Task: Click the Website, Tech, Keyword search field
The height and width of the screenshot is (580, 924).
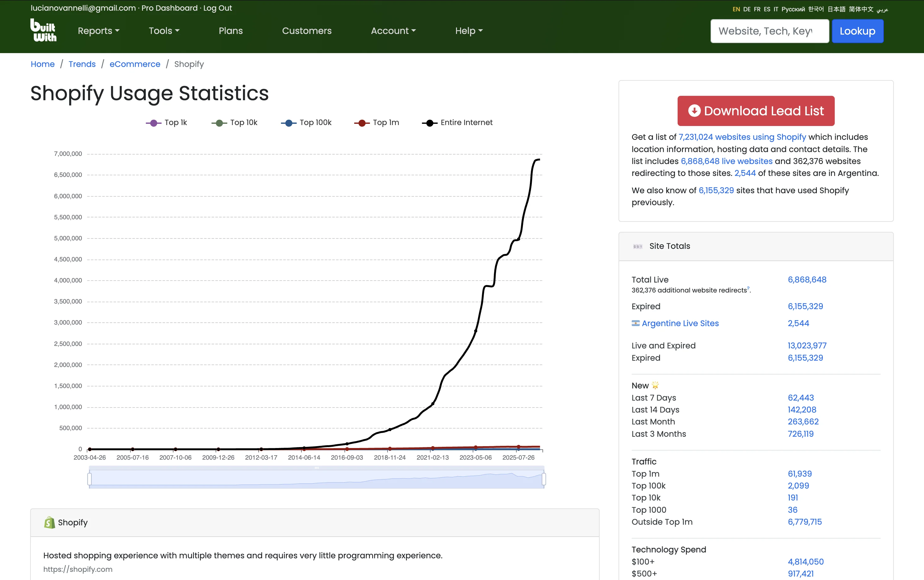Action: coord(769,31)
